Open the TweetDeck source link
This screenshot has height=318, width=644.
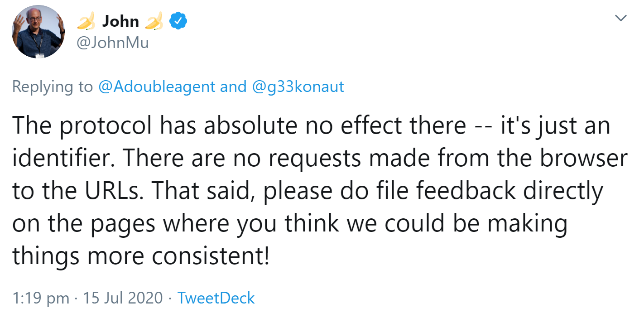click(216, 298)
